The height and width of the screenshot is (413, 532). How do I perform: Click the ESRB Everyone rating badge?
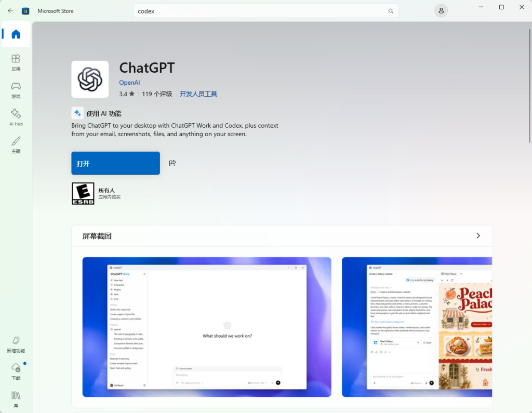click(x=83, y=193)
